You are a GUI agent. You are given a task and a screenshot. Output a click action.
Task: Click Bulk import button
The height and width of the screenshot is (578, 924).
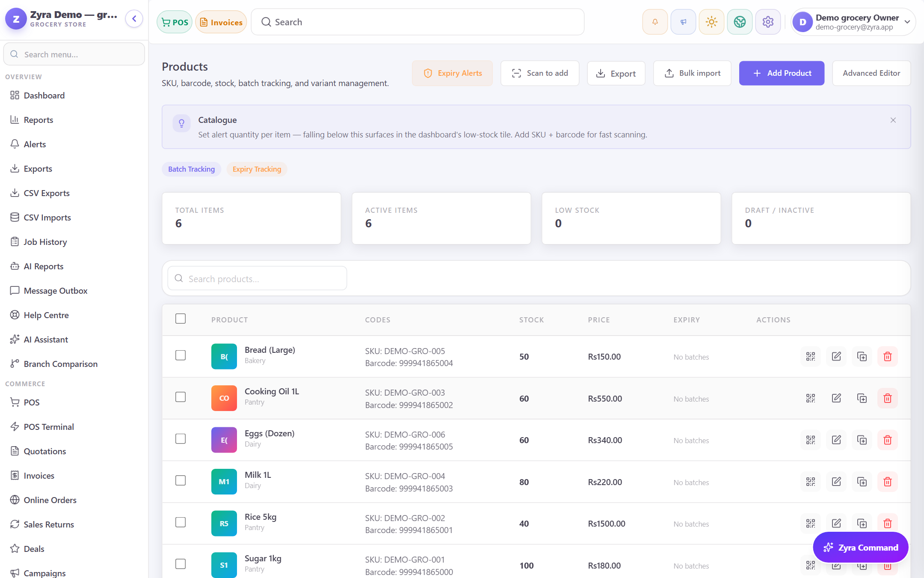pyautogui.click(x=692, y=73)
